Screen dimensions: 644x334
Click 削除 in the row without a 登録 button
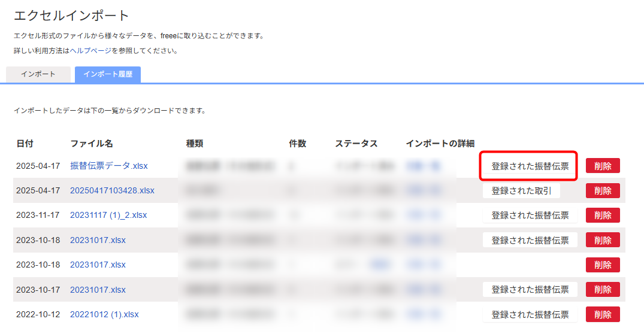pos(603,265)
